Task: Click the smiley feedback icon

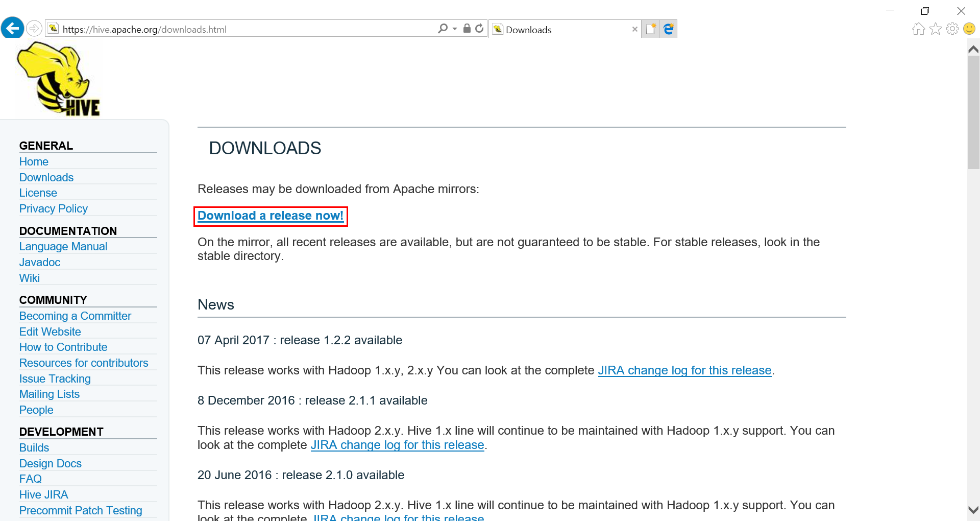Action: (x=969, y=29)
